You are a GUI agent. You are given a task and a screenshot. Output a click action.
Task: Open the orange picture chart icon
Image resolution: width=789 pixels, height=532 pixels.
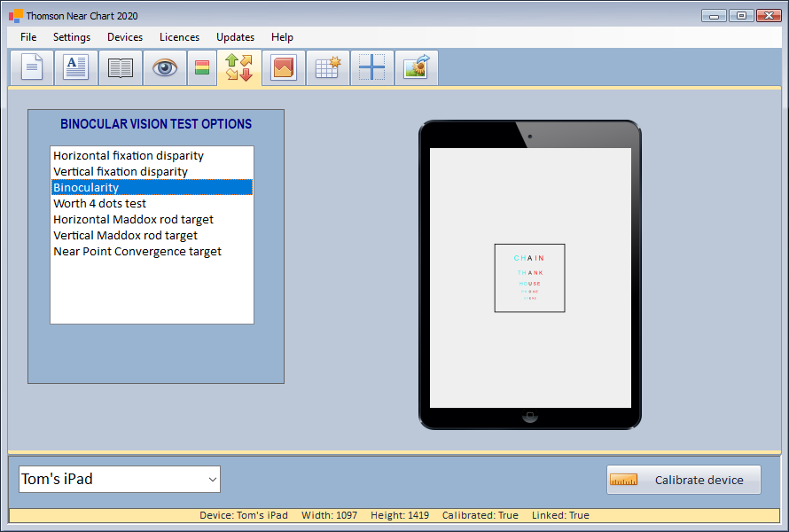284,68
